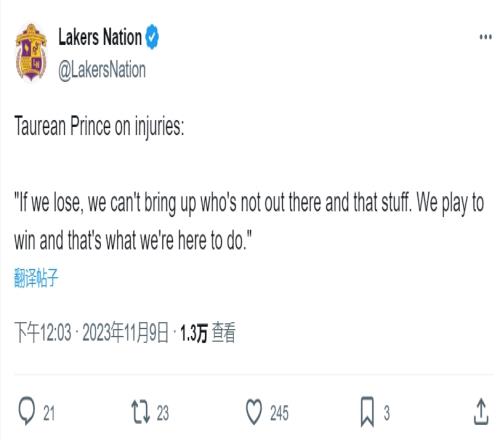Click the 245 likes count
The width and height of the screenshot is (500, 440).
point(279,413)
